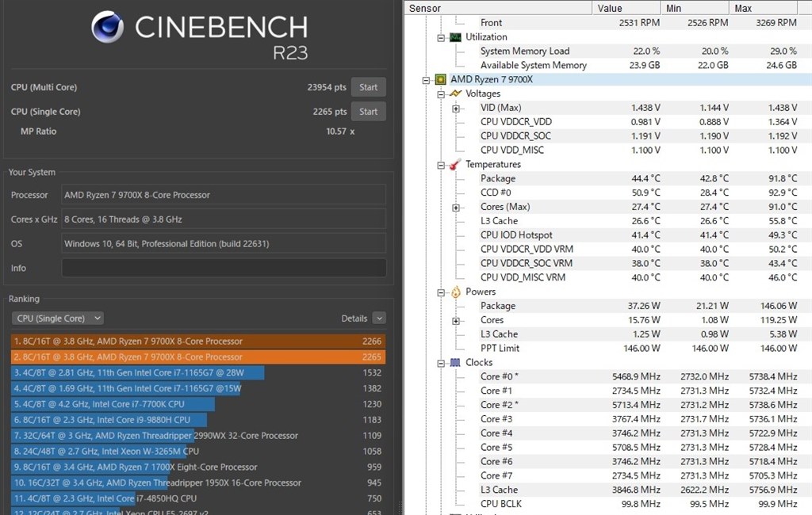
Task: Select the Xeon W-3265M ranking row
Action: point(198,452)
